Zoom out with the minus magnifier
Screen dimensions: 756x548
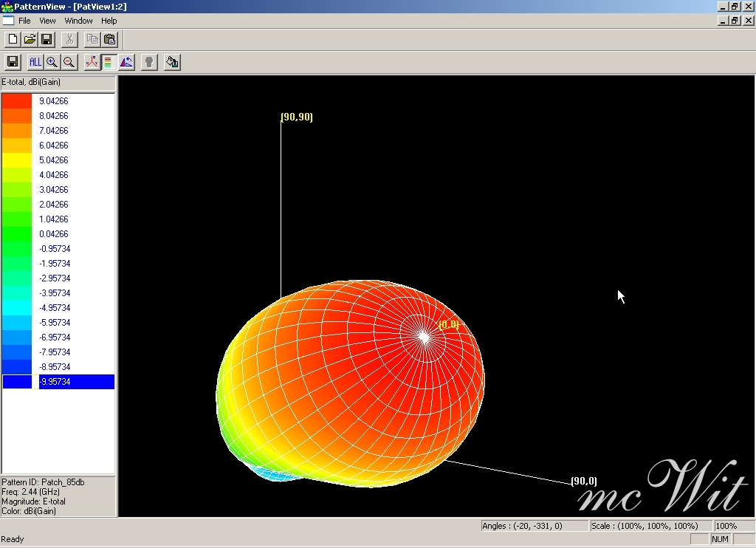coord(69,62)
